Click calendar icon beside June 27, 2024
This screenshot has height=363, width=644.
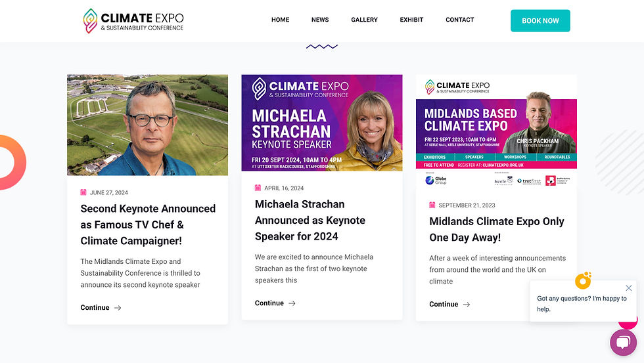coord(83,192)
